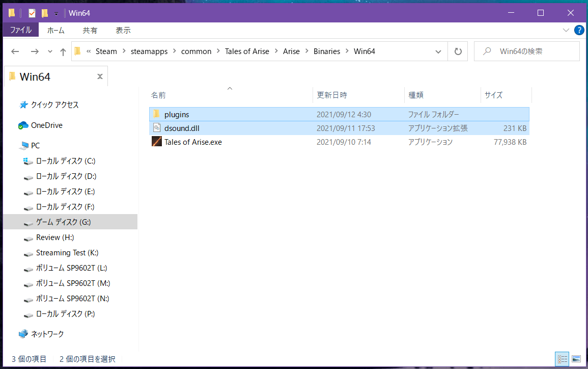Image resolution: width=588 pixels, height=369 pixels.
Task: Switch to the 表示 ribbon tab
Action: (x=123, y=31)
